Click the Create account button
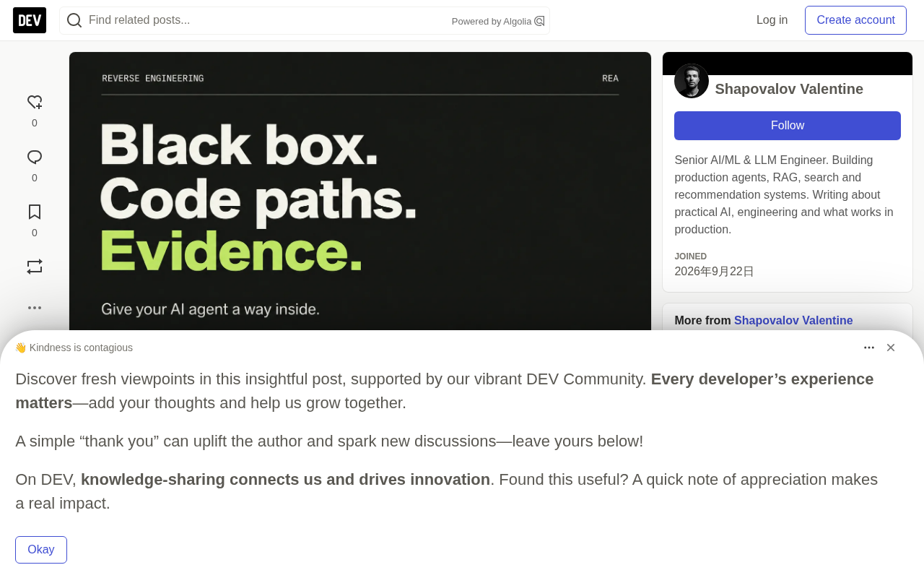The height and width of the screenshot is (578, 924). (855, 20)
